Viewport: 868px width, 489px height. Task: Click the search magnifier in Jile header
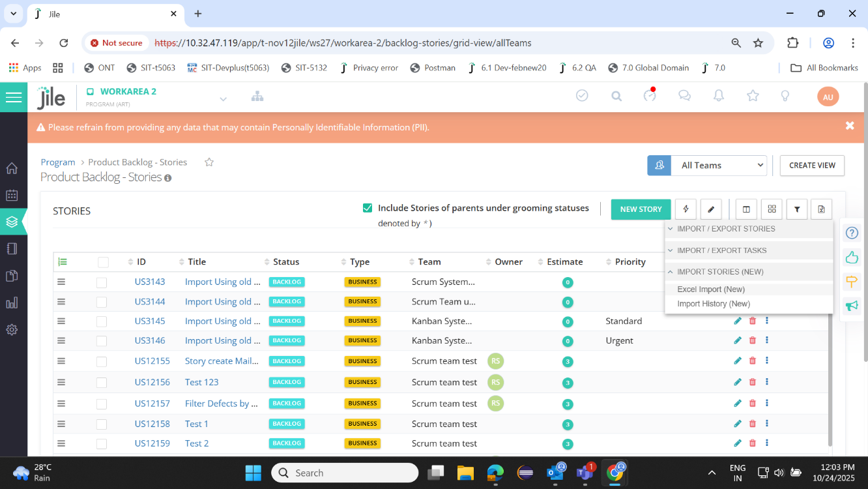(616, 96)
